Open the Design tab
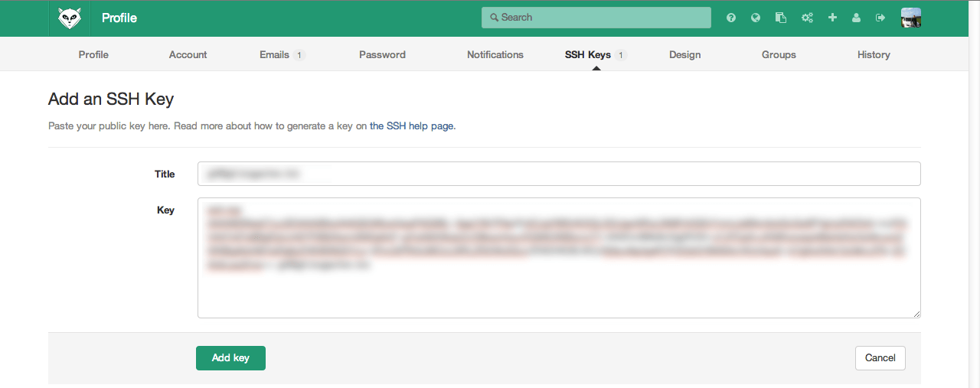980x388 pixels. point(684,54)
